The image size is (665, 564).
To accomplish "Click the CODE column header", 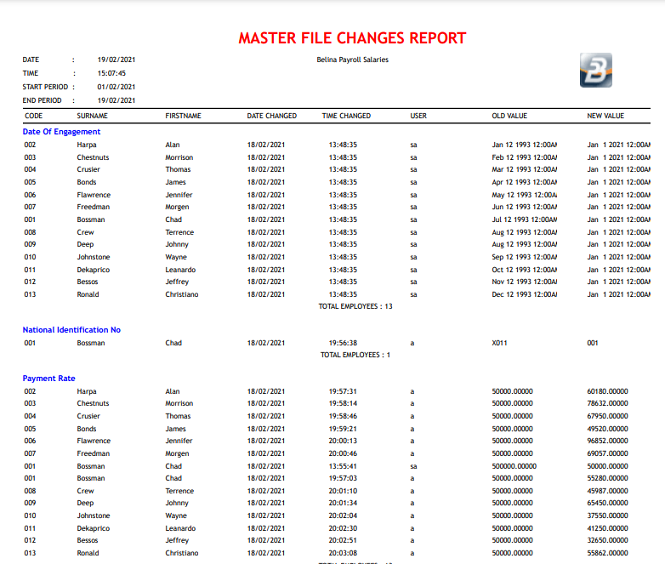I will tap(34, 116).
